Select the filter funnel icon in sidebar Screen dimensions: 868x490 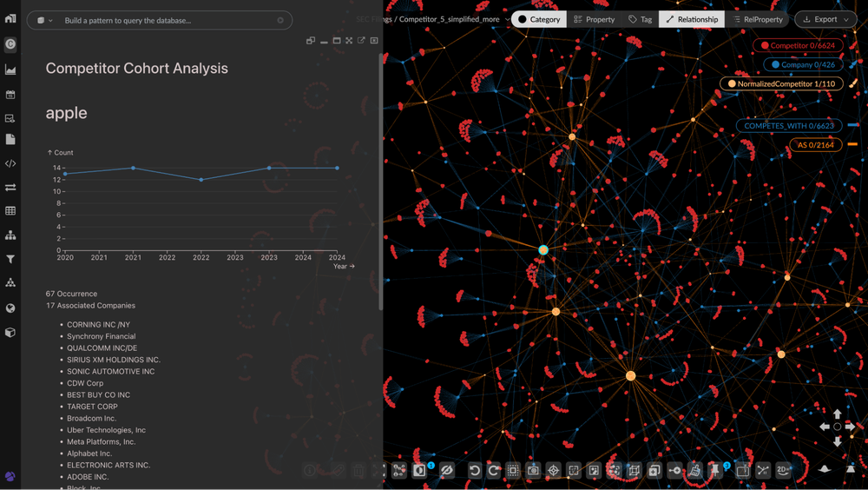pyautogui.click(x=10, y=259)
